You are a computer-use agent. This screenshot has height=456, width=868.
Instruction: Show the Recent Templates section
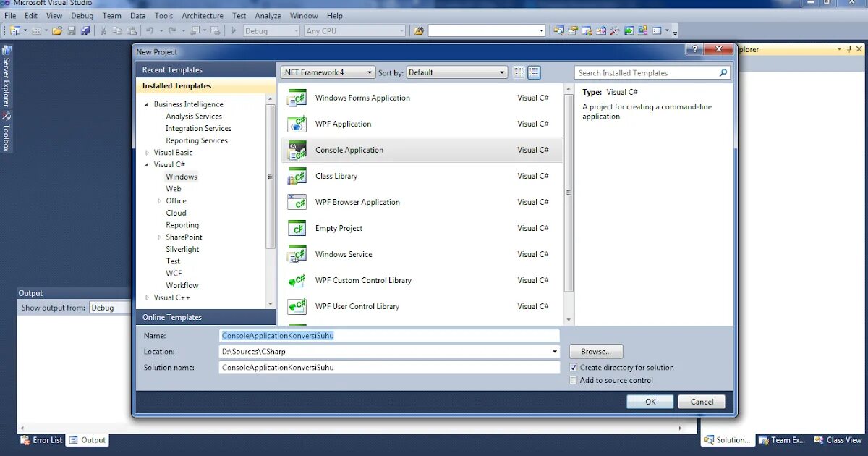(205, 69)
